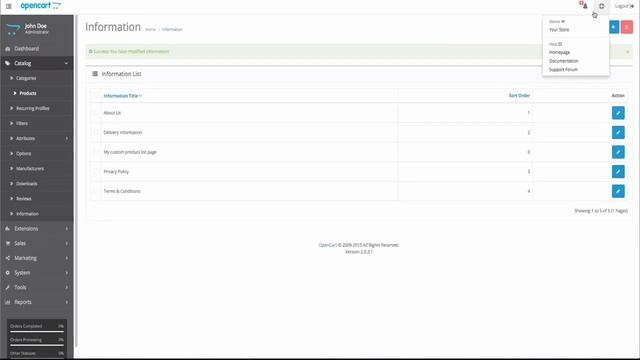Click the life-ring help icon
Image resolution: width=640 pixels, height=360 pixels.
click(x=601, y=6)
